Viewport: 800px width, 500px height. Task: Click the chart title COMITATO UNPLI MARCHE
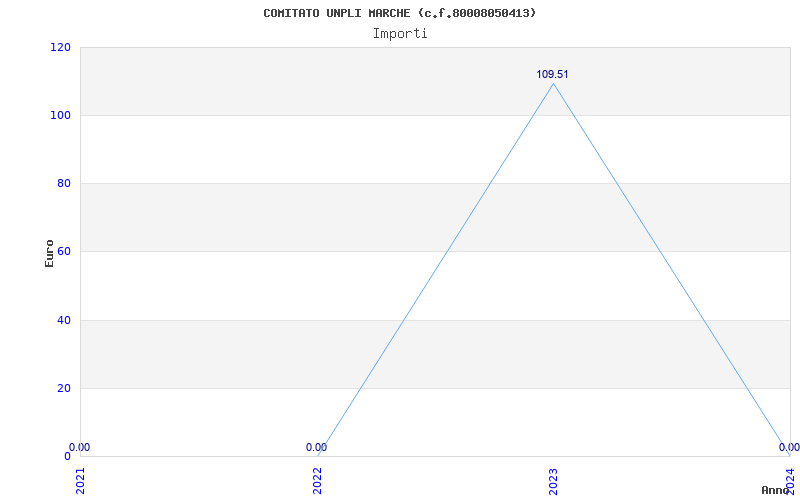399,13
